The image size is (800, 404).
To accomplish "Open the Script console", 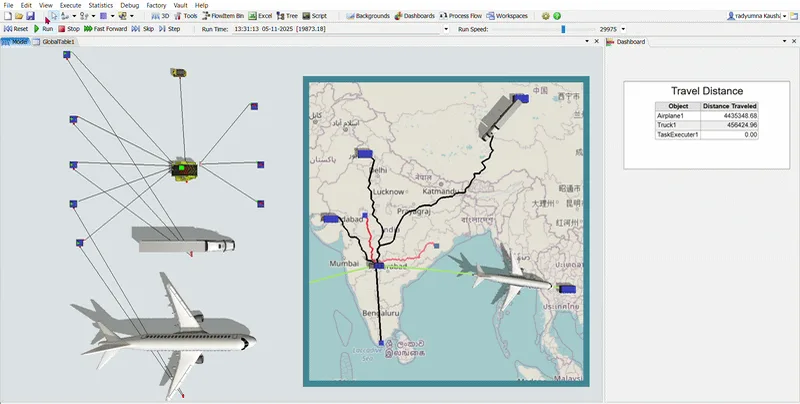I will coord(314,16).
